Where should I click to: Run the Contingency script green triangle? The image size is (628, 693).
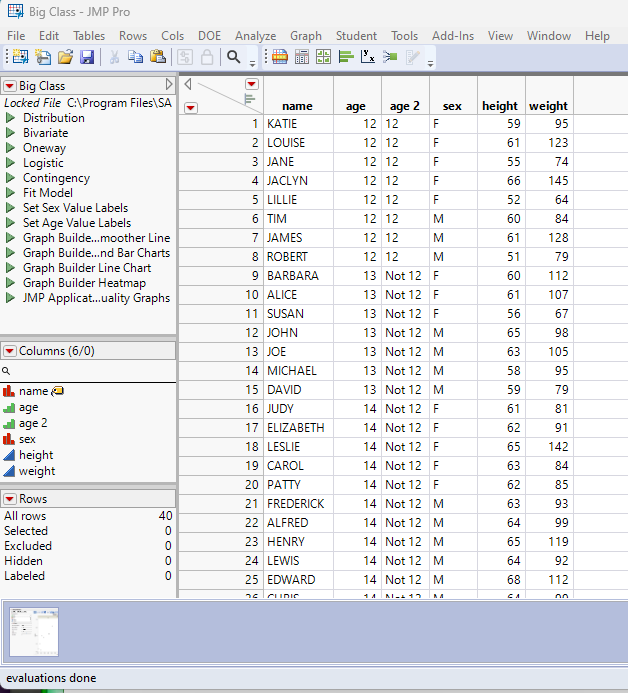pos(10,178)
